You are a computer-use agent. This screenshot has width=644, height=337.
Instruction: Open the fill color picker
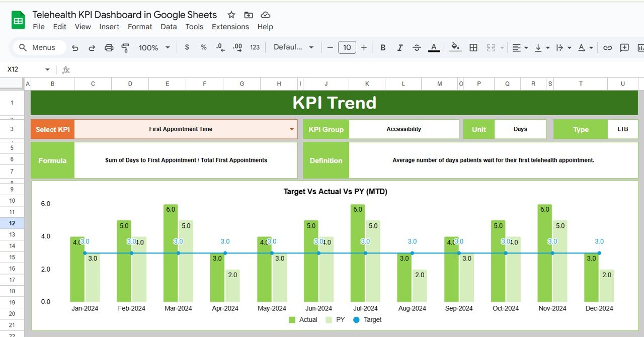click(455, 47)
